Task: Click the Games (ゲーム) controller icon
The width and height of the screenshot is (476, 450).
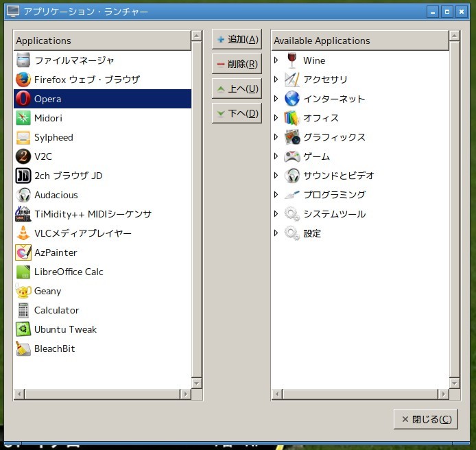Action: [292, 156]
